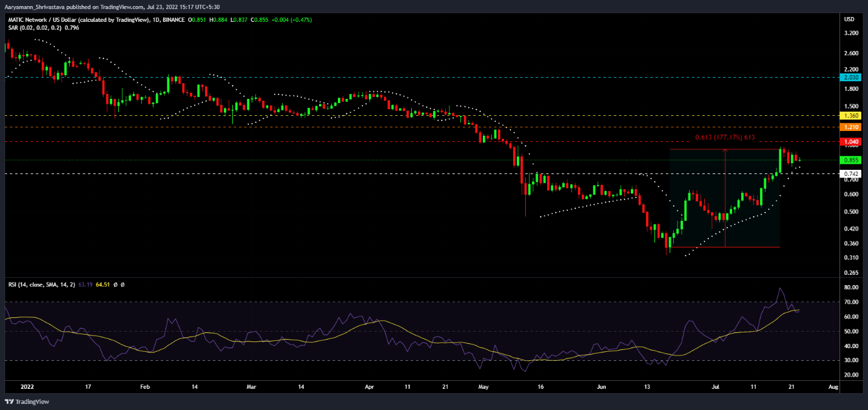Click the Mar label on time axis
Image resolution: width=868 pixels, height=410 pixels.
(252, 386)
